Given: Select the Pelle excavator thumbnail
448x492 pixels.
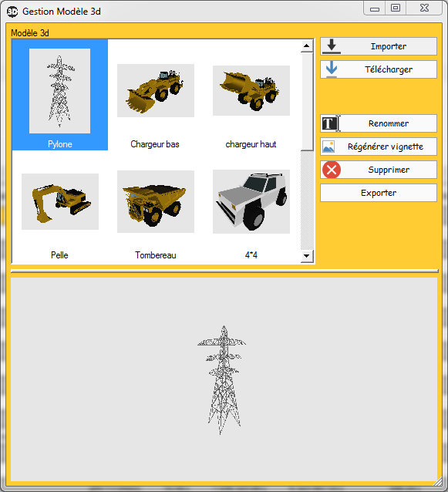Looking at the screenshot, I should (60, 201).
